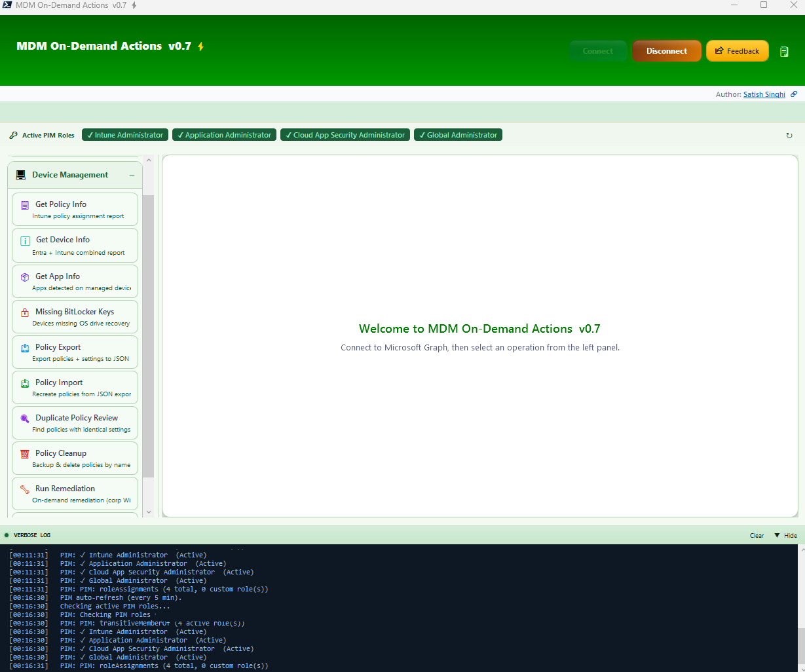
Task: Click the Global Administrator role badge
Action: coord(458,135)
